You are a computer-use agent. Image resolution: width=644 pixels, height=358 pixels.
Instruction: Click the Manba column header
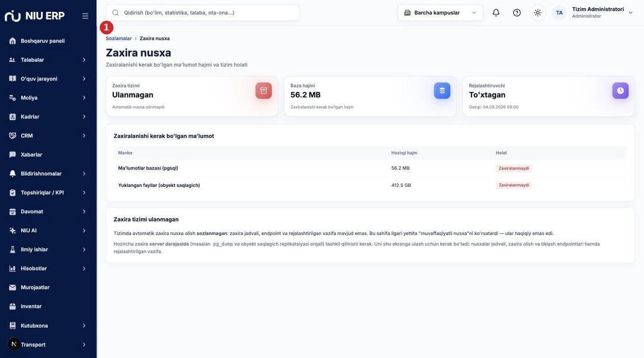coord(125,153)
